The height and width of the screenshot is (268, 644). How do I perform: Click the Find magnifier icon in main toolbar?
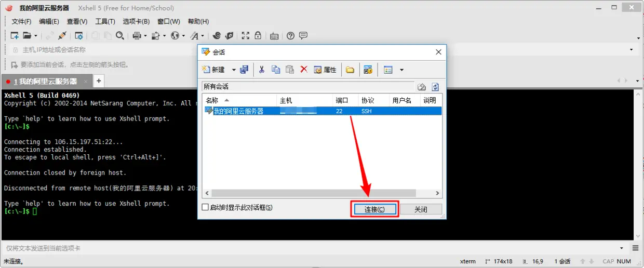120,36
